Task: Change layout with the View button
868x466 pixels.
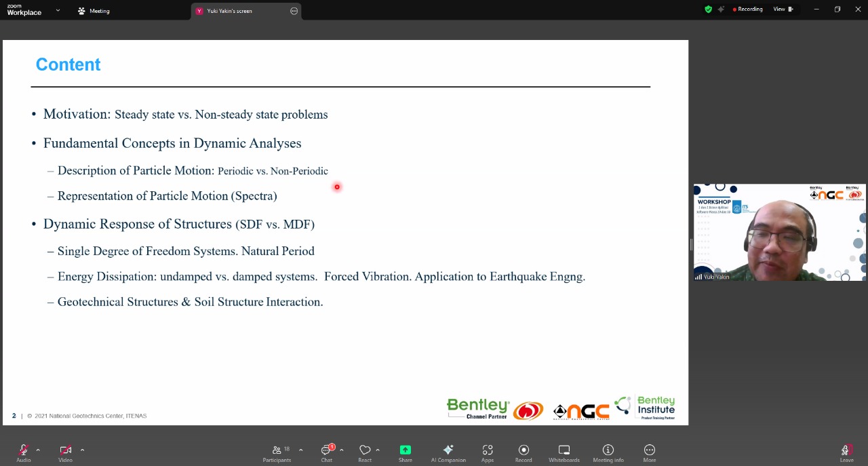Action: click(783, 9)
